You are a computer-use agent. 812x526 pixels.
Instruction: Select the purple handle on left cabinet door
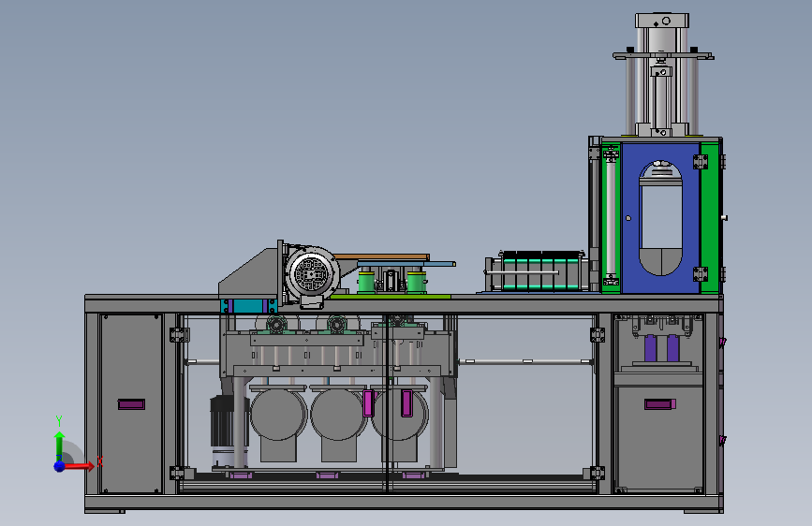click(131, 404)
